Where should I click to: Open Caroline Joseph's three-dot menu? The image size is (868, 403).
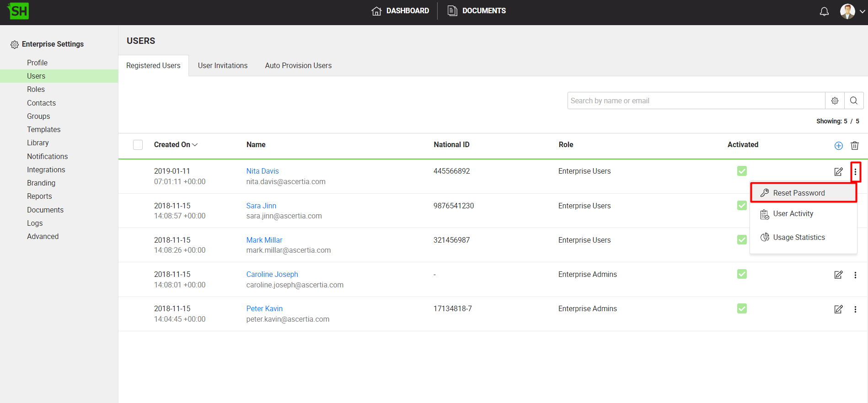[x=855, y=275]
